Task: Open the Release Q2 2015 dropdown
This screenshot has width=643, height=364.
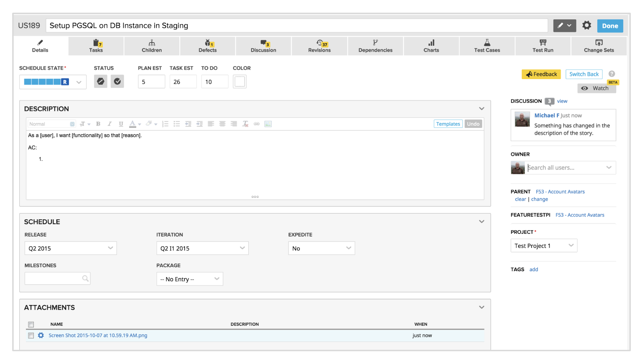Action: [x=70, y=248]
